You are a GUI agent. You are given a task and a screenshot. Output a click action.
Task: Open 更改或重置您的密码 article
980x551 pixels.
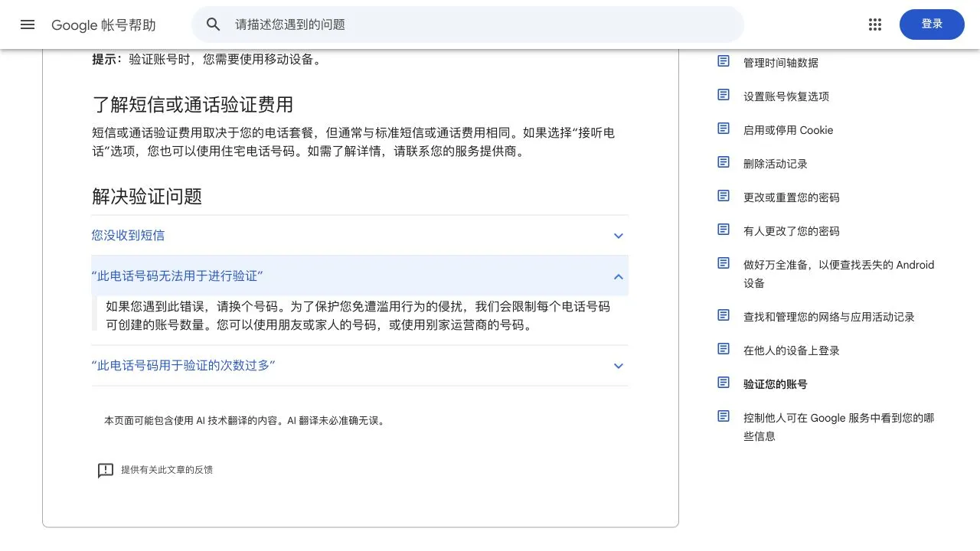click(x=792, y=197)
